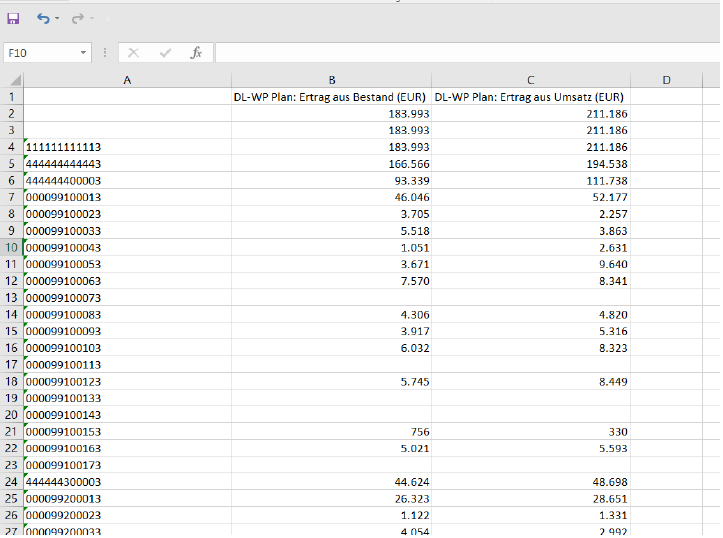Select cell A5 containing 444444444443
The image size is (723, 538).
127,164
